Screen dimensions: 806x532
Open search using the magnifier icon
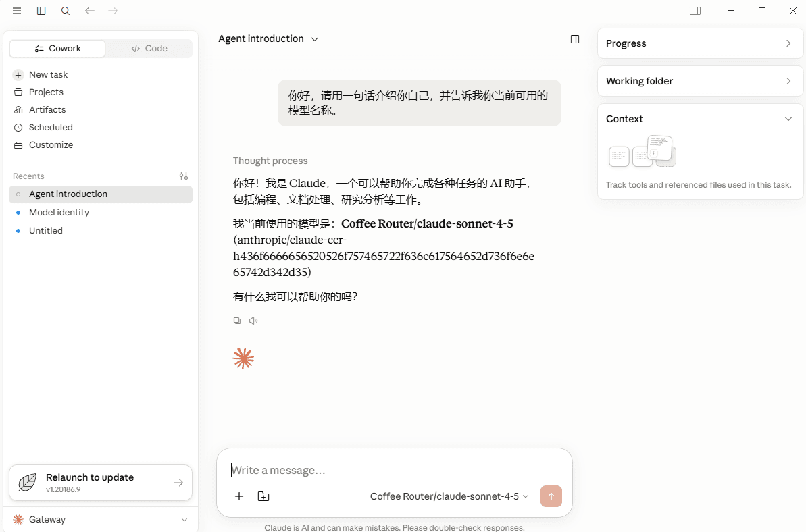pos(66,11)
